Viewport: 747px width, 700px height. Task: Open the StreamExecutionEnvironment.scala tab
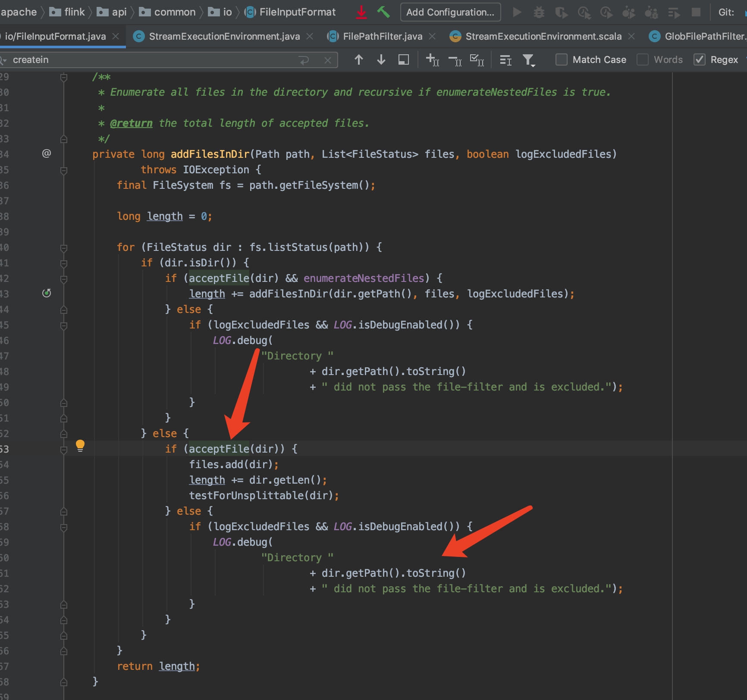543,36
